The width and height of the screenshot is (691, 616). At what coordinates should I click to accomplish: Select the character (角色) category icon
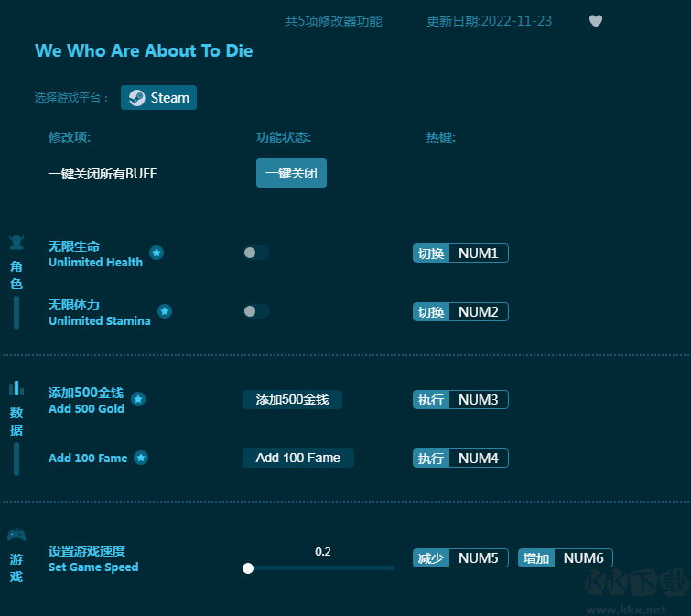click(x=16, y=243)
